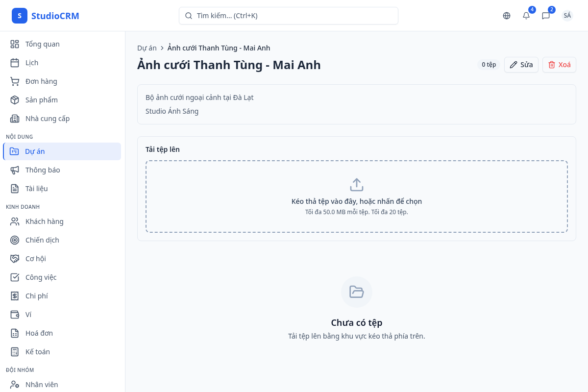Click the file upload drop zone
Viewport: 588px width, 392px height.
pos(356,196)
